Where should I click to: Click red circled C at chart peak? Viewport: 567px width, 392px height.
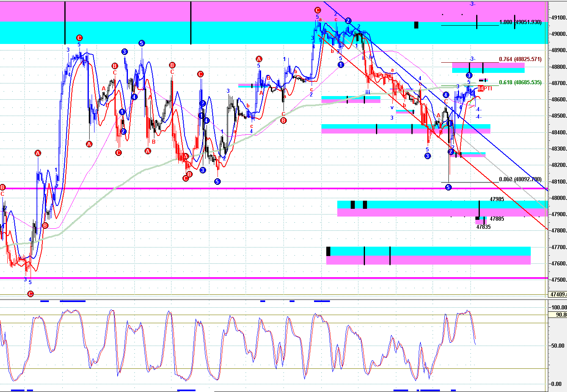[x=317, y=10]
